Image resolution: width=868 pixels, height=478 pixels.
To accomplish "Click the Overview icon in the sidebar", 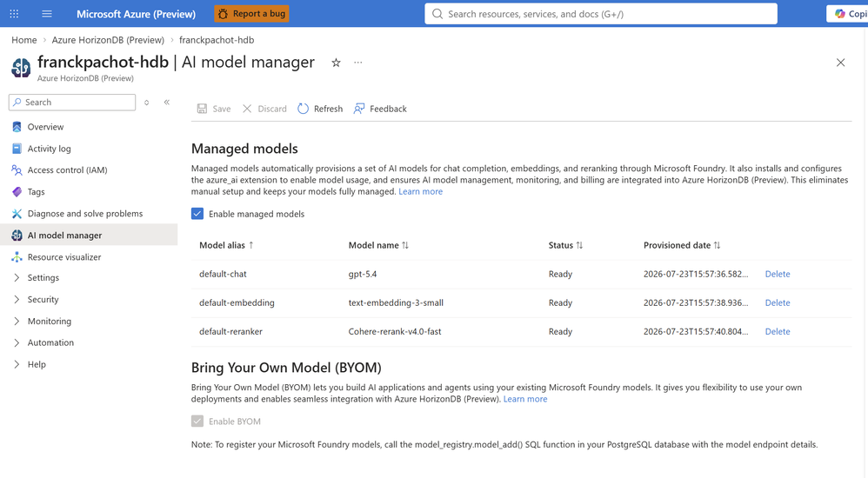I will point(17,127).
